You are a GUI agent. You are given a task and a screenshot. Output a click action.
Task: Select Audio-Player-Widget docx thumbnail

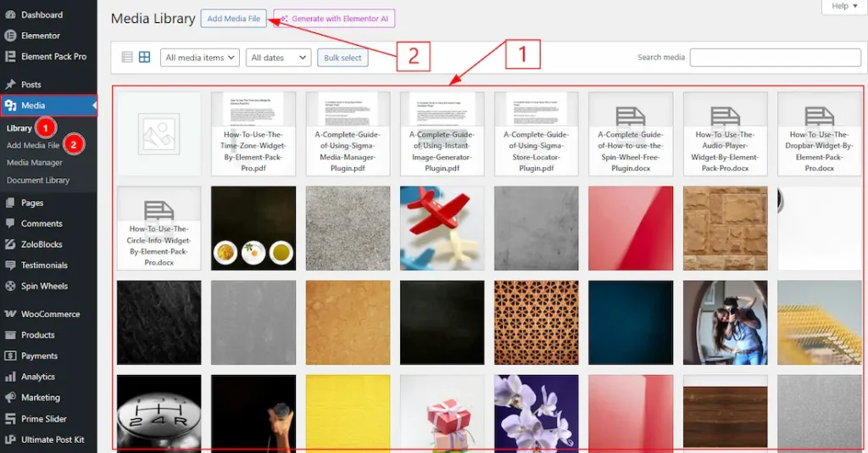[726, 134]
